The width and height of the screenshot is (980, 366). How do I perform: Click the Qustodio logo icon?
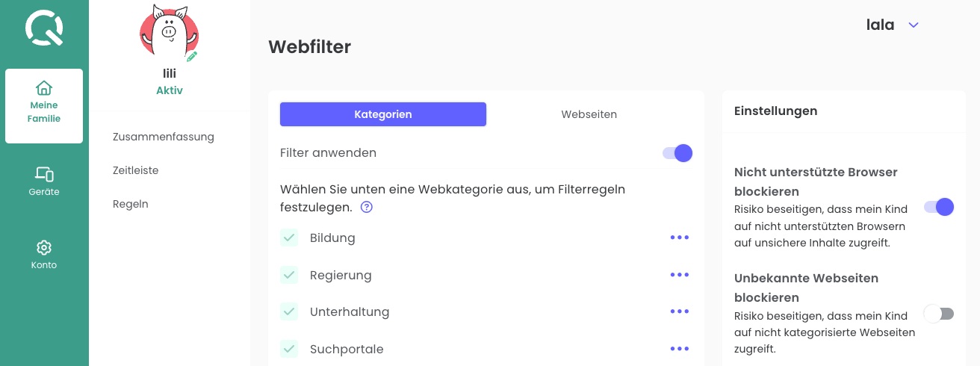tap(44, 28)
